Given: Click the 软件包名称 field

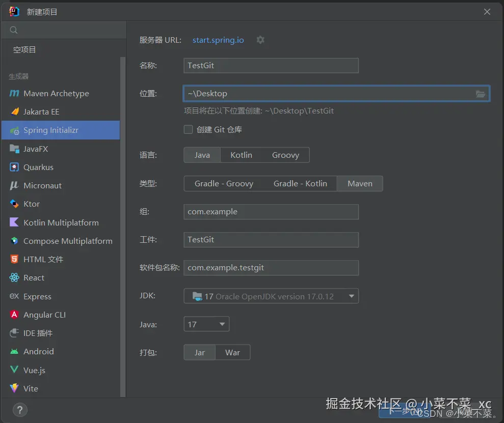Looking at the screenshot, I should pyautogui.click(x=271, y=268).
